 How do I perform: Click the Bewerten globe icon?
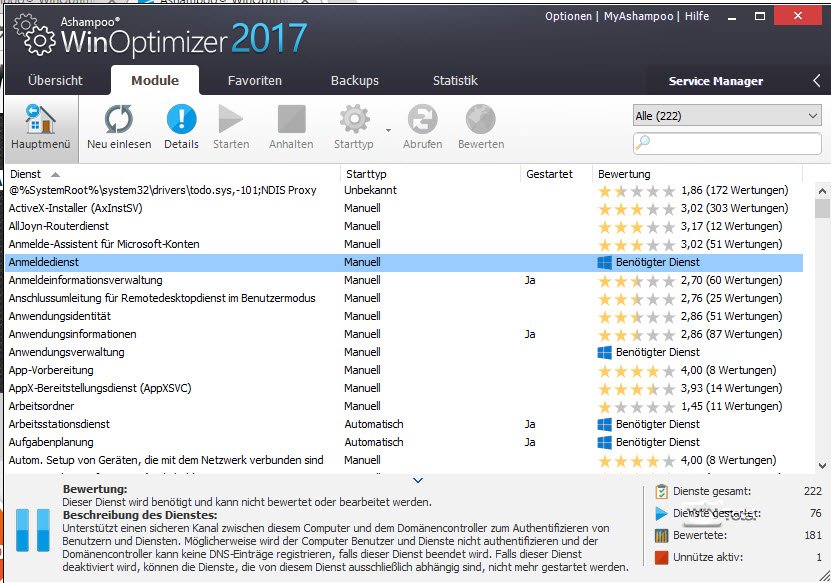coord(481,119)
